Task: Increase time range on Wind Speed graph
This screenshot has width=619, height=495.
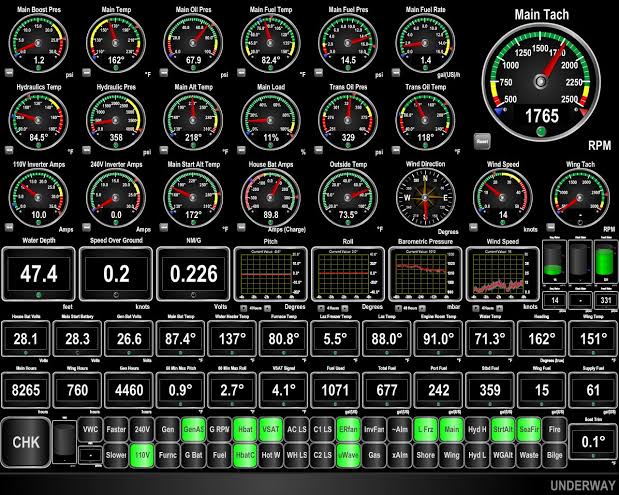Action: (x=499, y=308)
